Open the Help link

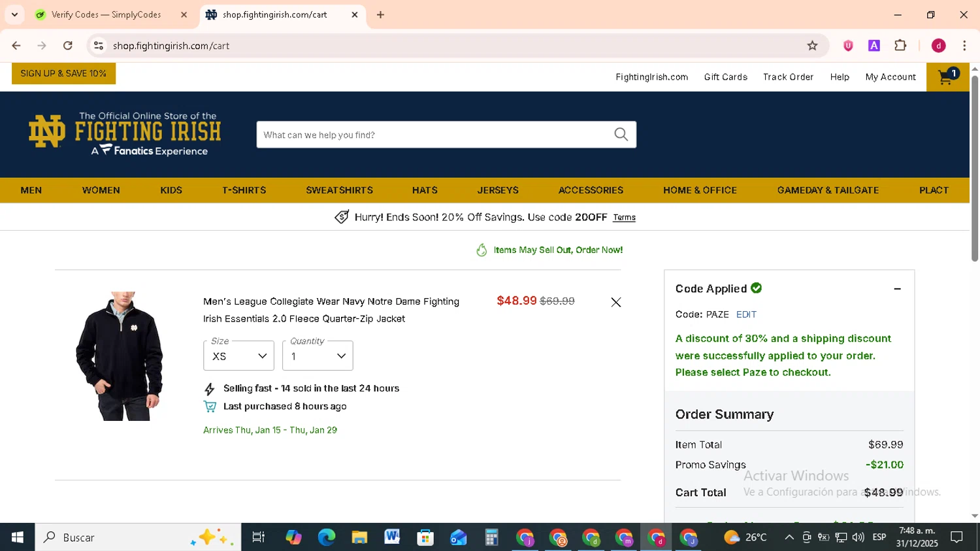[840, 77]
